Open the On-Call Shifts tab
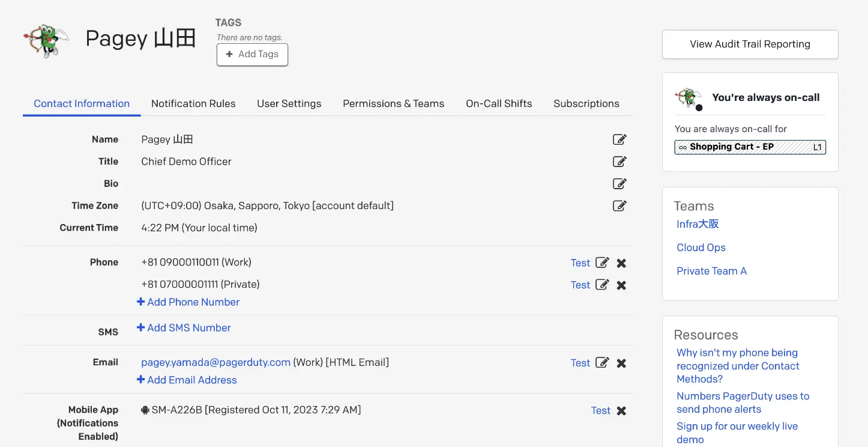This screenshot has width=868, height=447. 499,103
